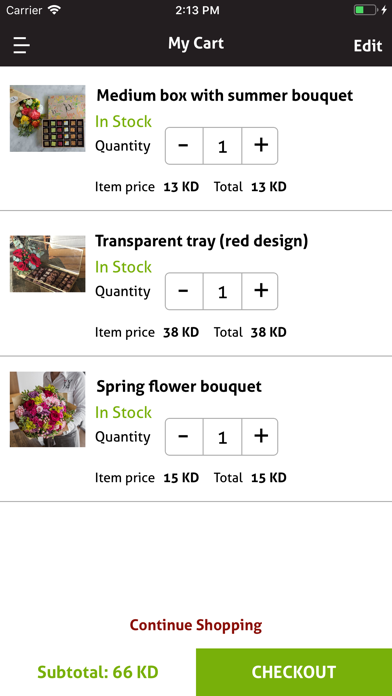This screenshot has width=392, height=696.
Task: Decrease quantity of Transparent tray (red design)
Action: coord(184,291)
